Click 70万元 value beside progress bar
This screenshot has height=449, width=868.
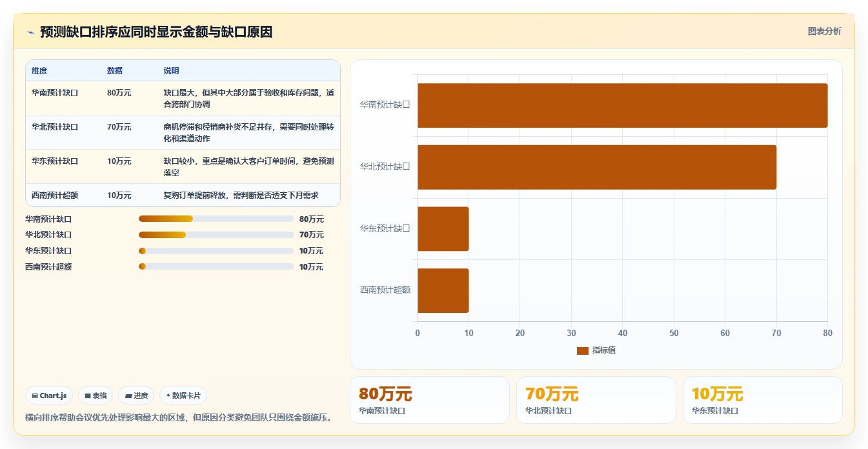312,235
